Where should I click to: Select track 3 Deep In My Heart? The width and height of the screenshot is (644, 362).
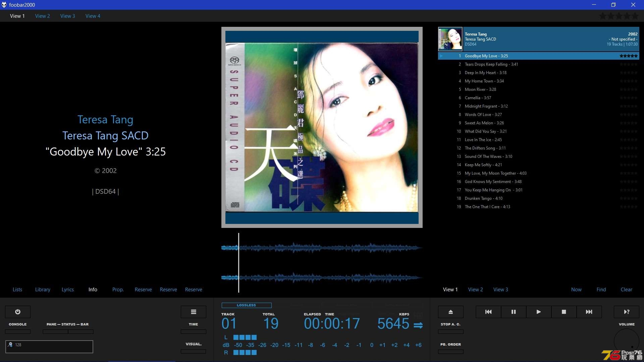click(x=539, y=73)
